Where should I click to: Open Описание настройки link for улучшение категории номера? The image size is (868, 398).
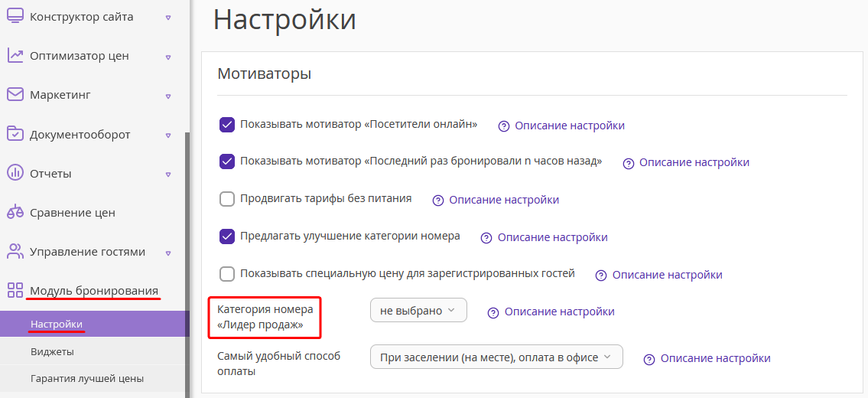coord(552,238)
